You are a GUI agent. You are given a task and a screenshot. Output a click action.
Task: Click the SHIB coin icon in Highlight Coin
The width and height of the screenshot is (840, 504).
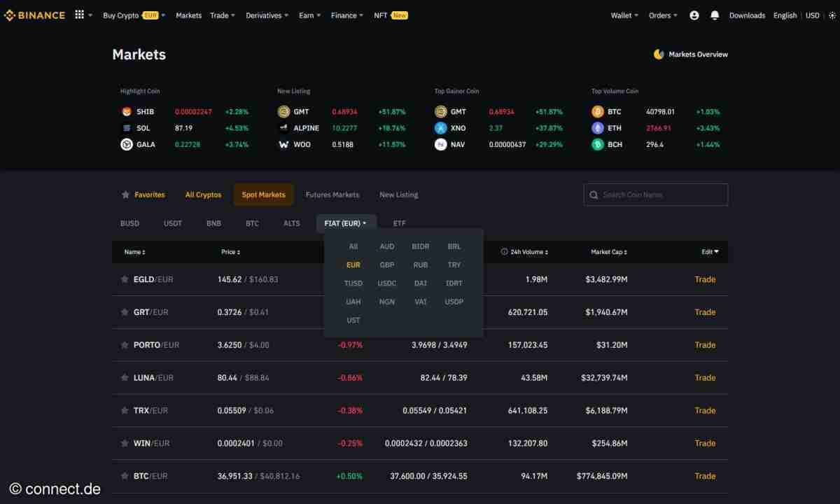tap(127, 111)
